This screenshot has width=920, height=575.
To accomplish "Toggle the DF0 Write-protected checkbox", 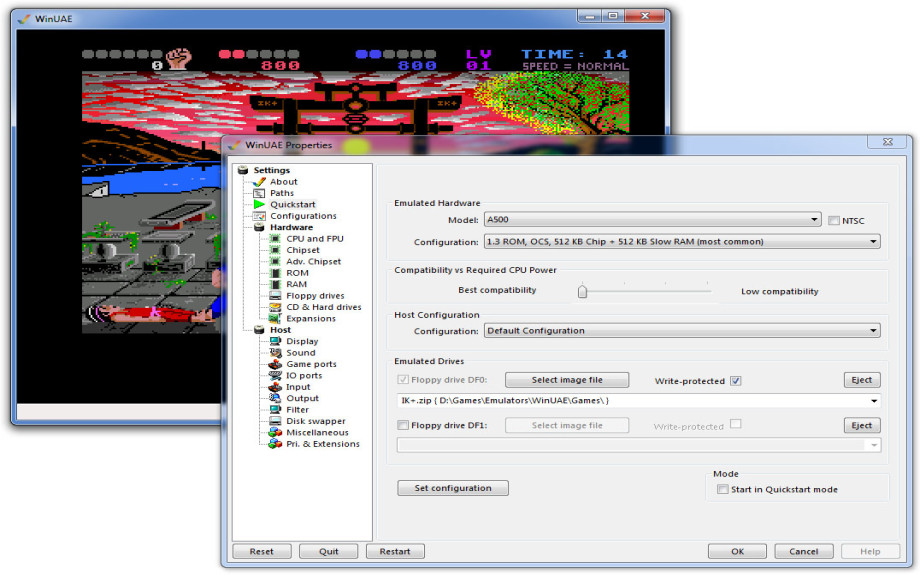I will (736, 381).
